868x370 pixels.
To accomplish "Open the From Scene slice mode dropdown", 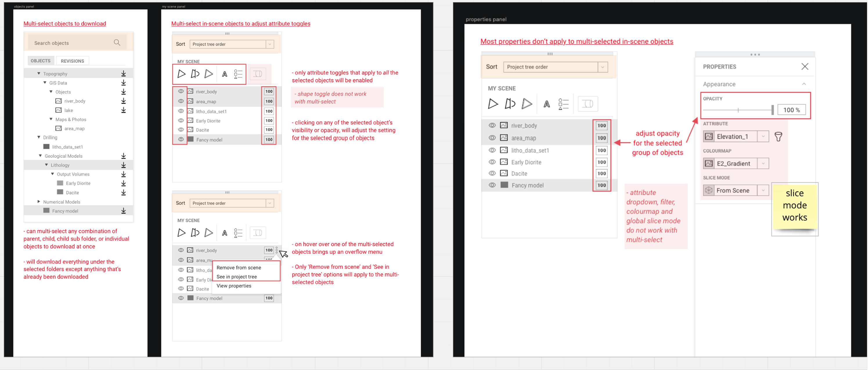I will tap(736, 191).
